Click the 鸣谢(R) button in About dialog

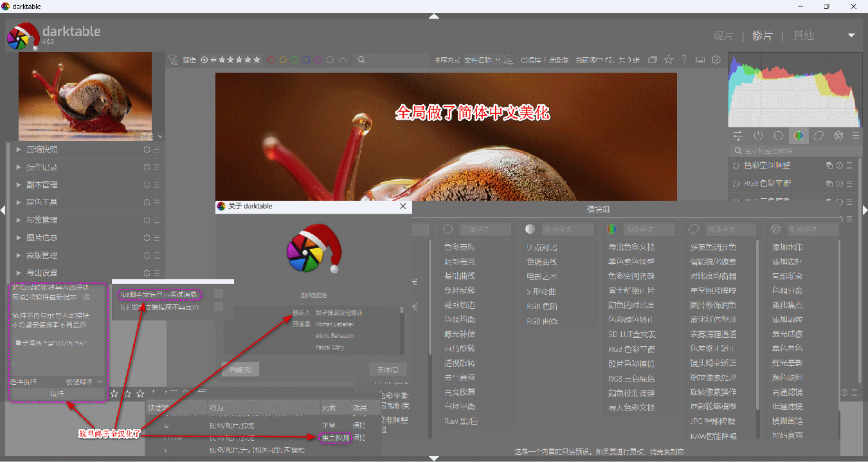pos(240,369)
